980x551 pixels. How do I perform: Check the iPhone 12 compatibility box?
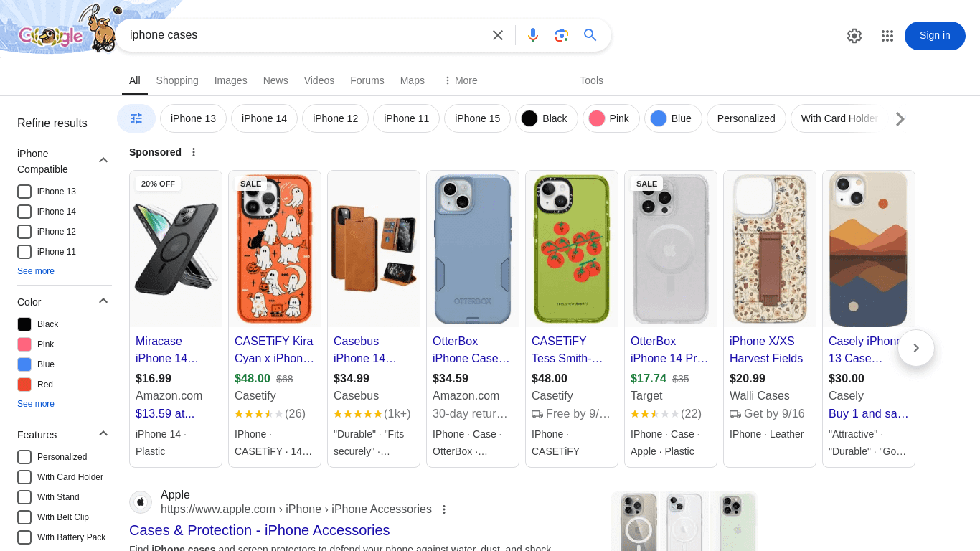pyautogui.click(x=24, y=232)
